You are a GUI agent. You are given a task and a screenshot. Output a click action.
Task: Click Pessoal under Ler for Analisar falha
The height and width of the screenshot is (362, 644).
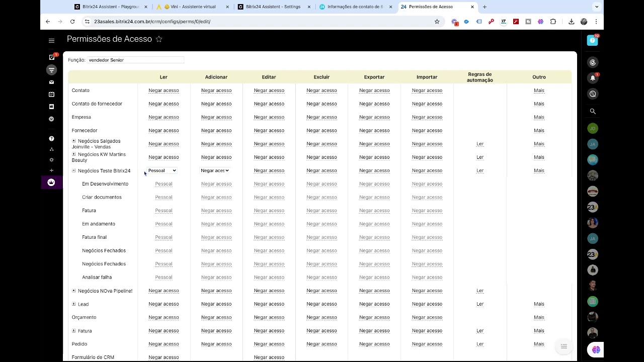tap(164, 277)
